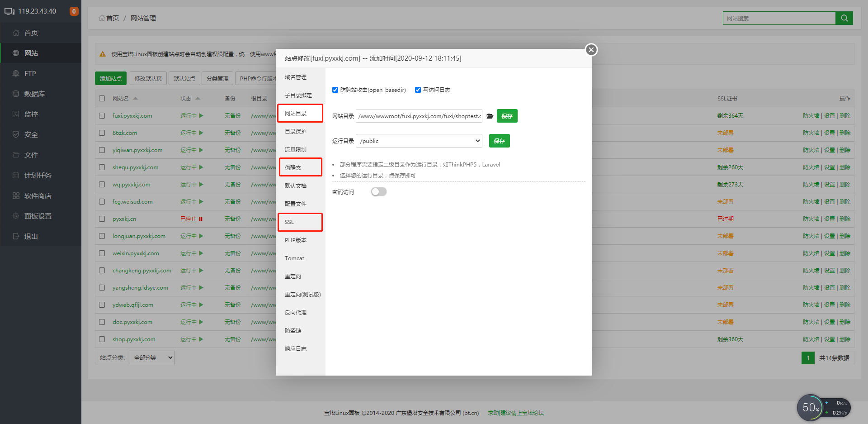Click 设置 for doc.pyxxkj.com row
868x424 pixels.
coord(830,322)
